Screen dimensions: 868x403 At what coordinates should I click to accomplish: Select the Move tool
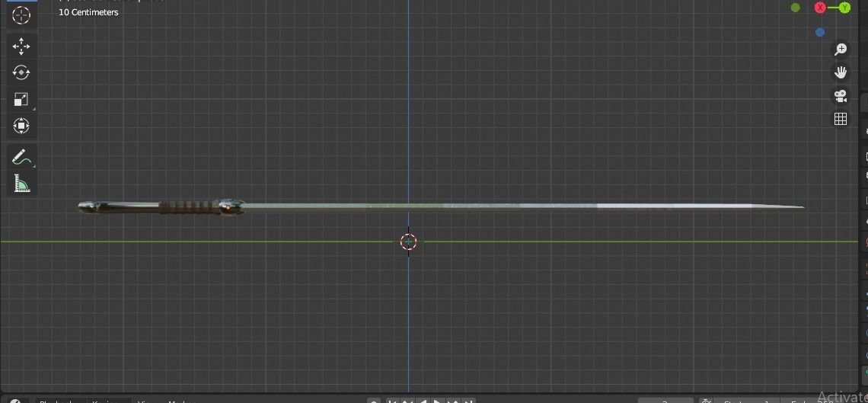click(x=21, y=46)
